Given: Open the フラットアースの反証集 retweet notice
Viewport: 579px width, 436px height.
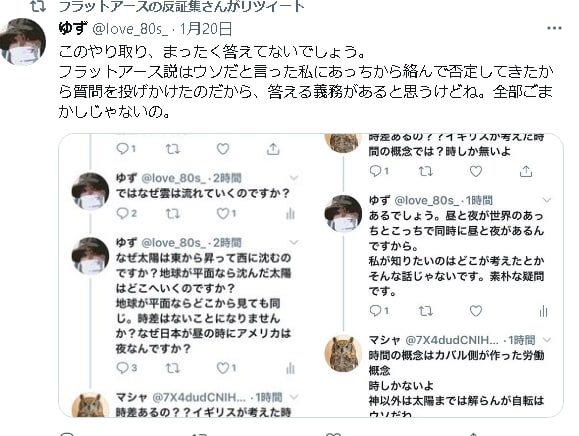Looking at the screenshot, I should (181, 6).
